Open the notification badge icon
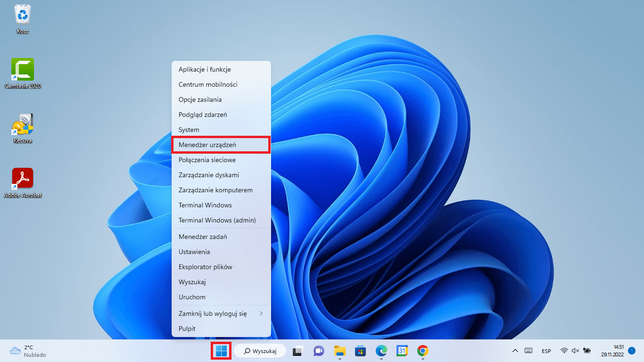 point(632,351)
